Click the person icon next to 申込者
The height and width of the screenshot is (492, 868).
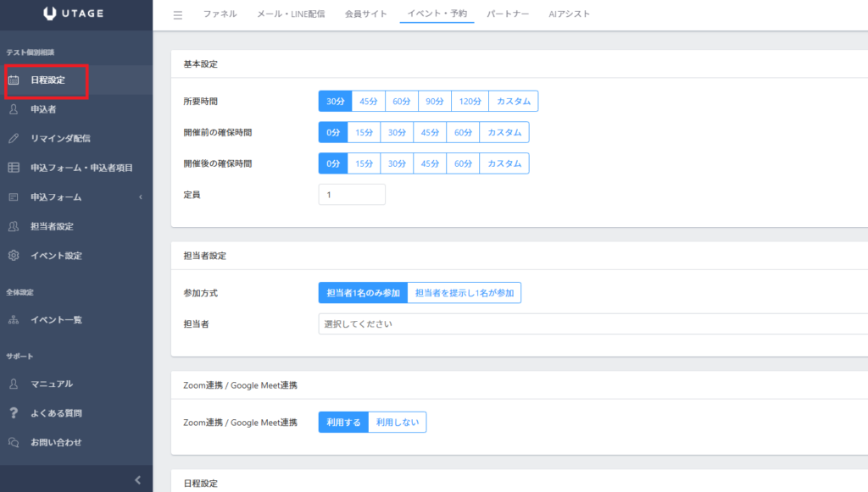point(14,109)
